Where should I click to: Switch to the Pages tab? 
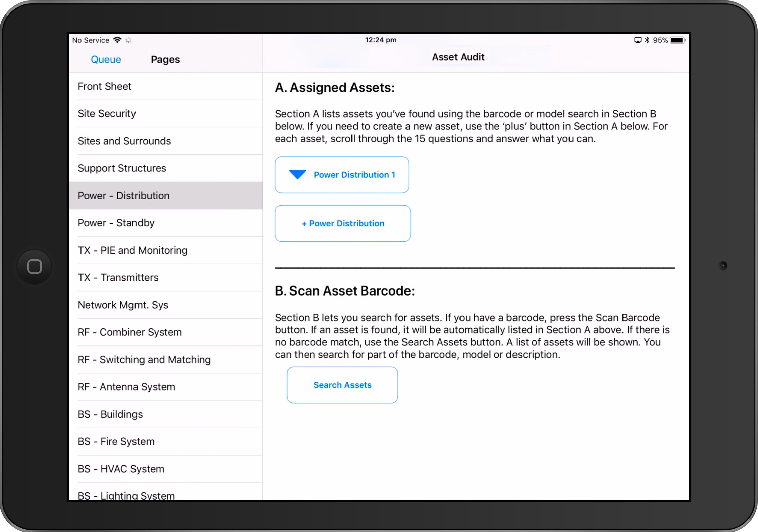point(165,59)
